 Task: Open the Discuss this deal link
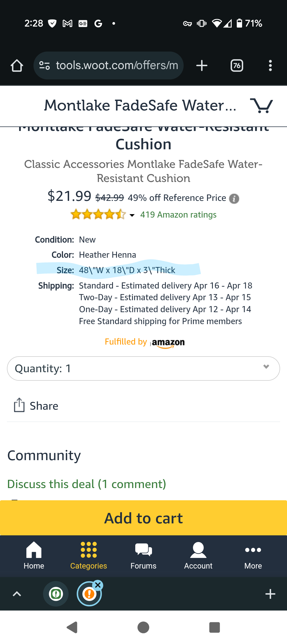coord(87,484)
